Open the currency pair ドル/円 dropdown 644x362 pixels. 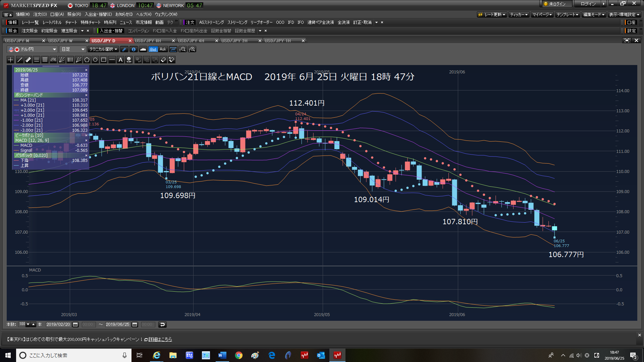point(32,49)
